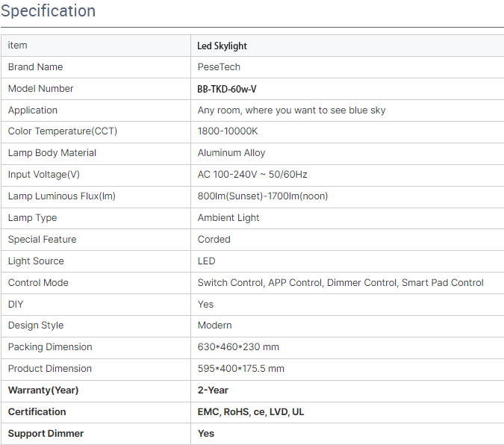Image resolution: width=504 pixels, height=445 pixels.
Task: Select model number BB-TKD-60w-V
Action: click(x=226, y=89)
